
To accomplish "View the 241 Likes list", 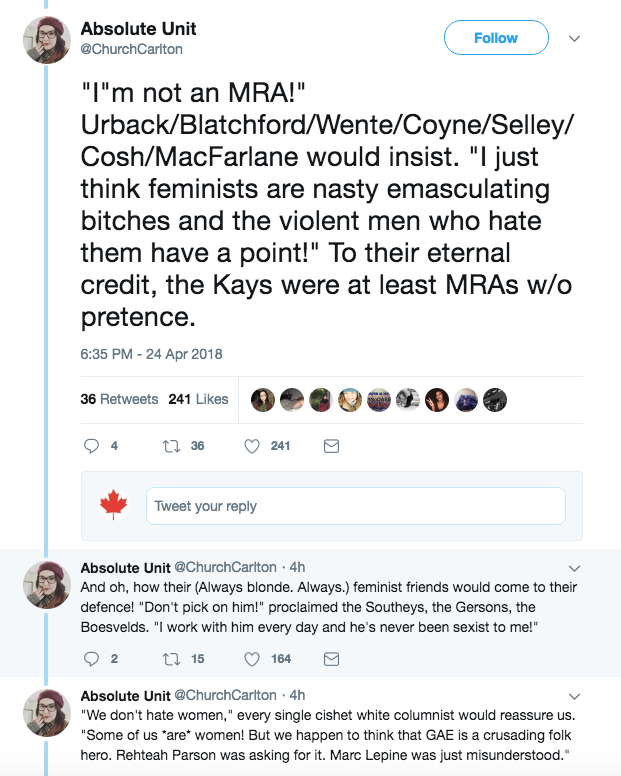I will click(198, 399).
